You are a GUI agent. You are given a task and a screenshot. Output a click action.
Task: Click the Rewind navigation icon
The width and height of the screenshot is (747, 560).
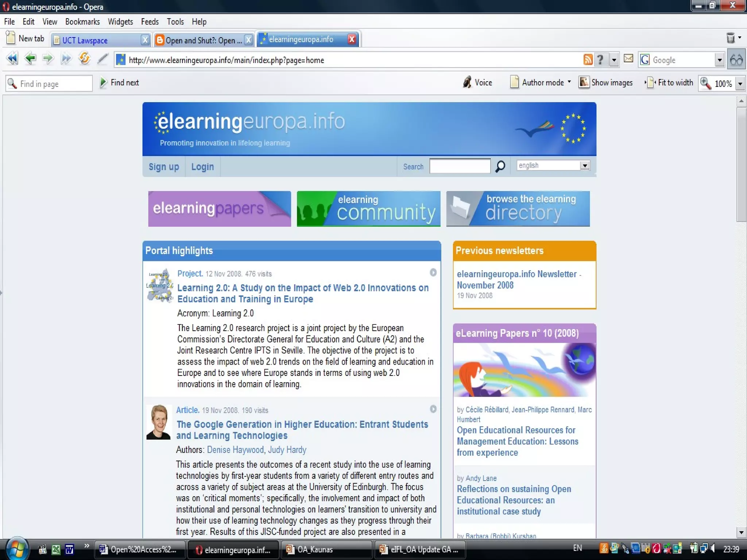[x=12, y=58]
